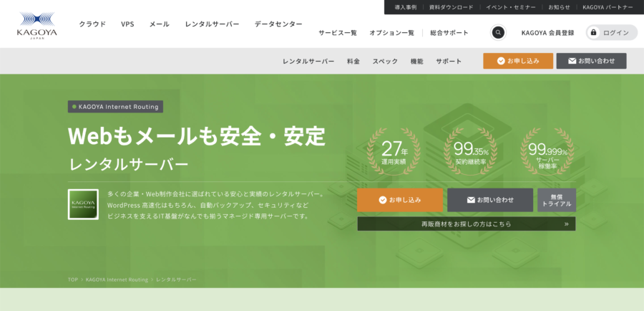This screenshot has height=311, width=644.
Task: Click the お問い合わせ button in hero banner
Action: (490, 200)
